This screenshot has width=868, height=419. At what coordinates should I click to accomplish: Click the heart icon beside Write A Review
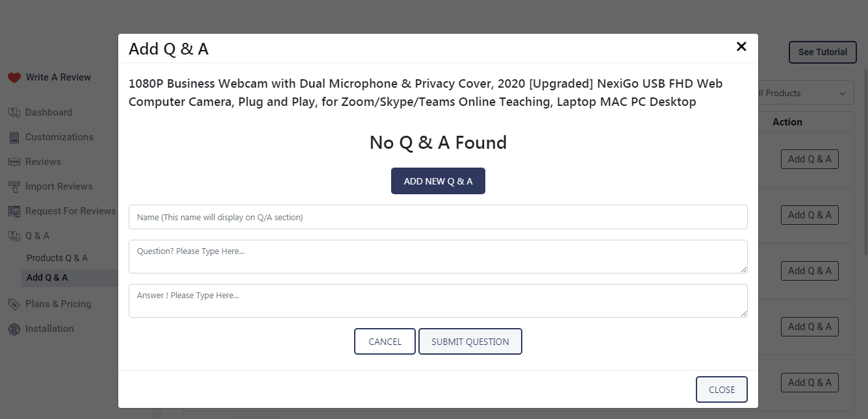click(x=14, y=77)
